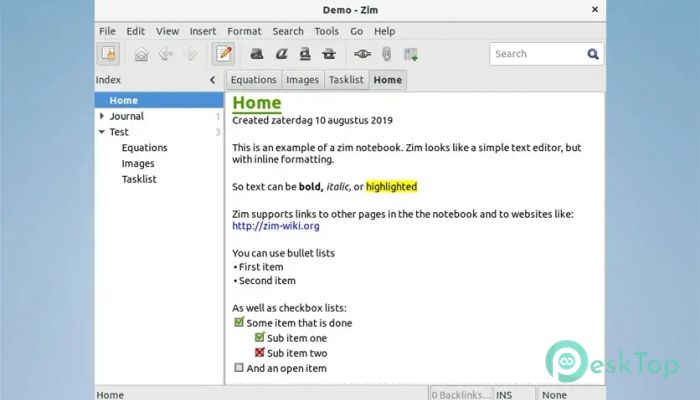This screenshot has height=400, width=700.
Task: Close the Demo - Zim window
Action: [595, 9]
